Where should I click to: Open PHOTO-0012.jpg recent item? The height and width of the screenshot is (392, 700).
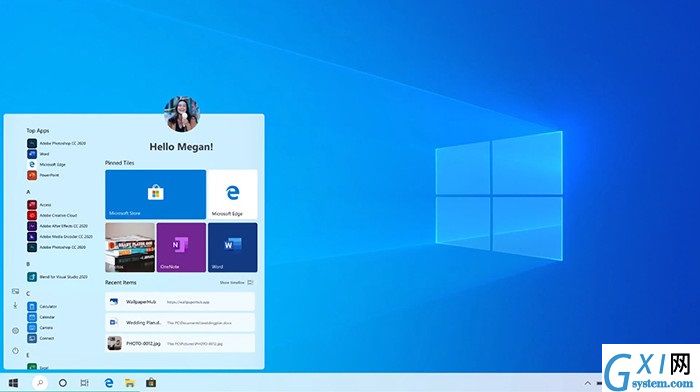(x=180, y=343)
